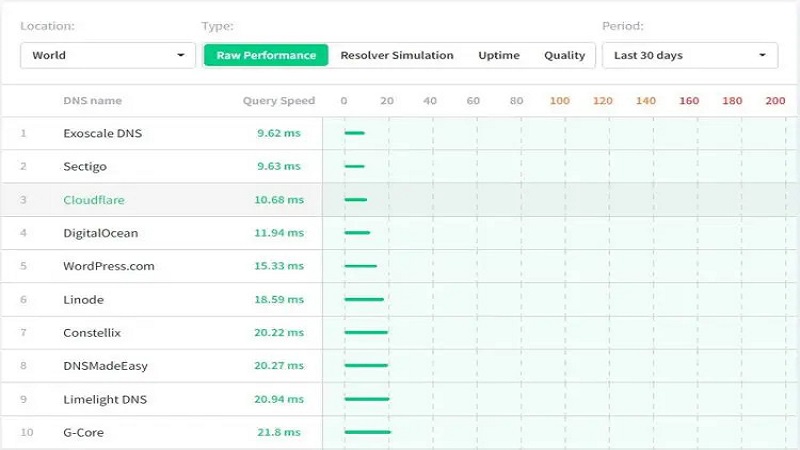This screenshot has height=450, width=800.
Task: Select the Quality tab
Action: point(564,56)
